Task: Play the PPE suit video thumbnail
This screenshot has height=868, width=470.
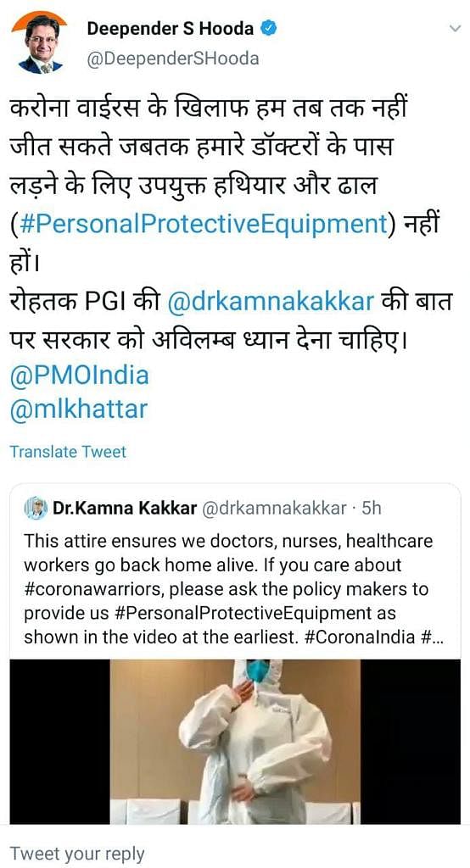Action: (235, 742)
